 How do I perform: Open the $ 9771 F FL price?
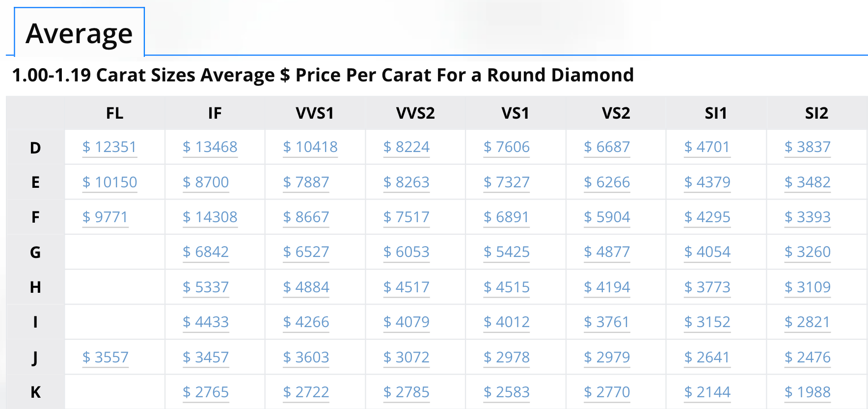pyautogui.click(x=105, y=217)
